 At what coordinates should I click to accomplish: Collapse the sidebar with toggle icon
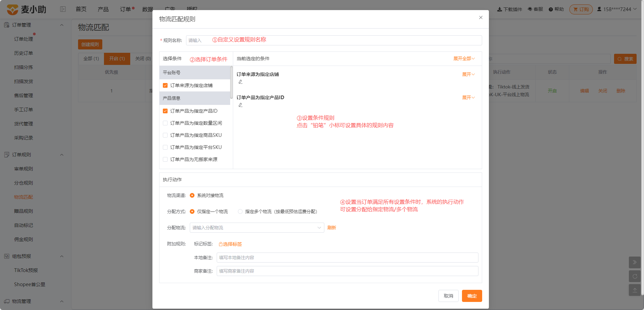coord(63,9)
